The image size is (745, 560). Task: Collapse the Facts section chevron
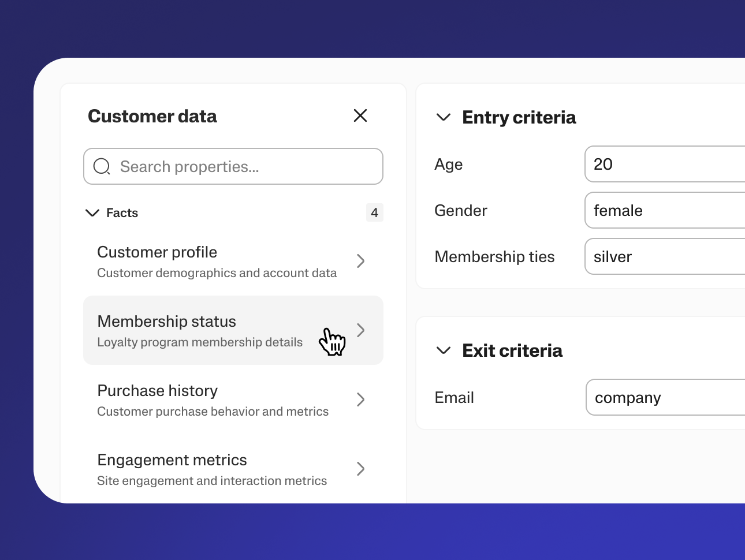click(92, 213)
